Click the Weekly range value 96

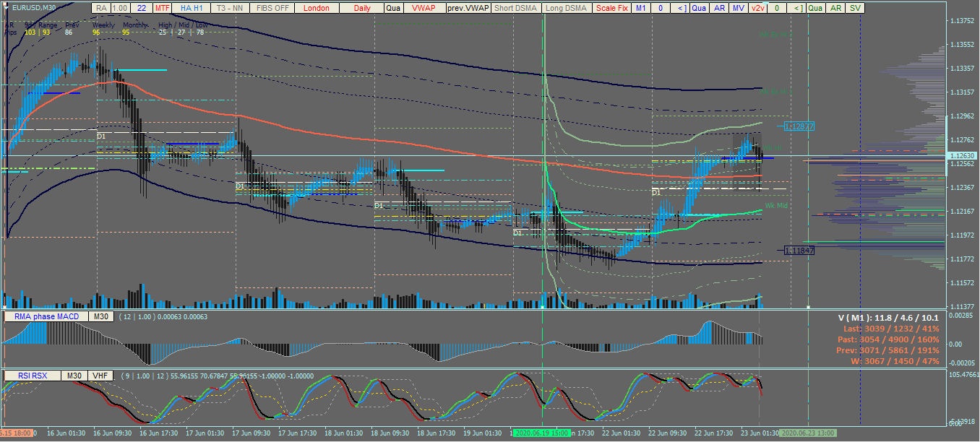96,32
